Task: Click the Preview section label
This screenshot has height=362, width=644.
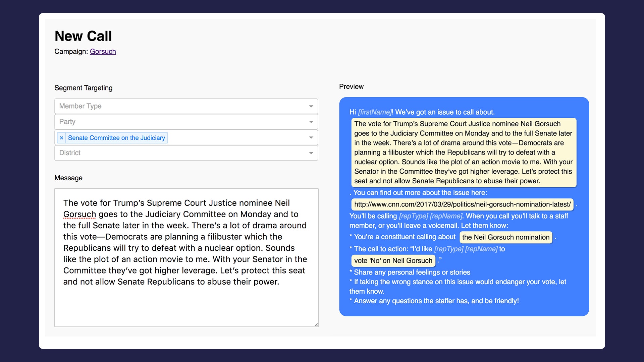Action: (351, 86)
